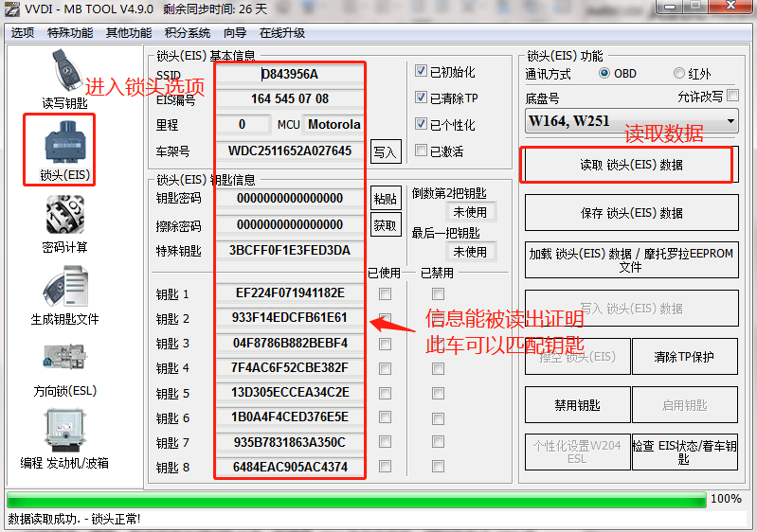Click 钥匙 5 field 13D305ECCEA34C2E
Image resolution: width=757 pixels, height=532 pixels.
click(290, 393)
